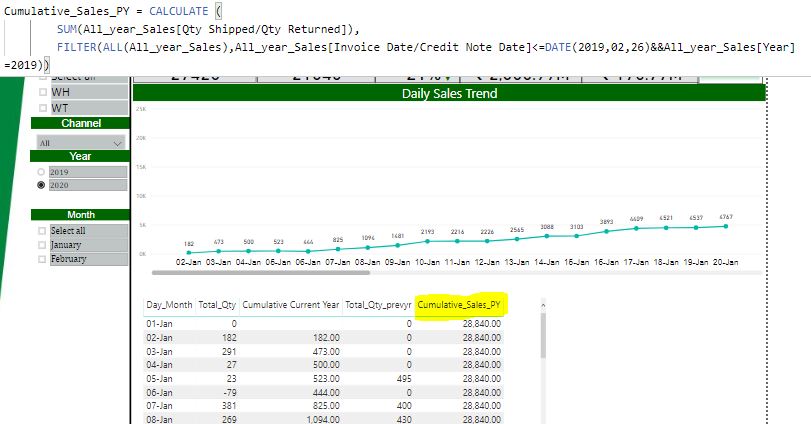Screen dimensions: 811x424
Task: Check the February month checkbox
Action: pos(42,259)
